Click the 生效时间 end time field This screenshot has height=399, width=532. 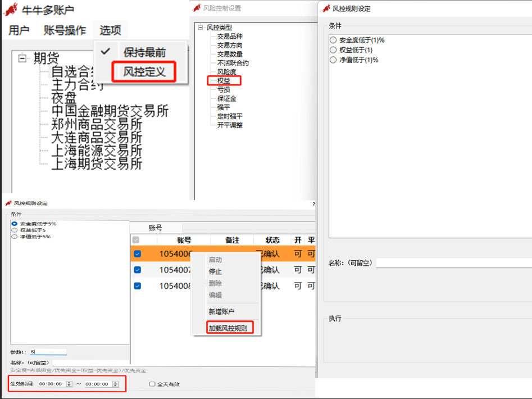coord(98,384)
